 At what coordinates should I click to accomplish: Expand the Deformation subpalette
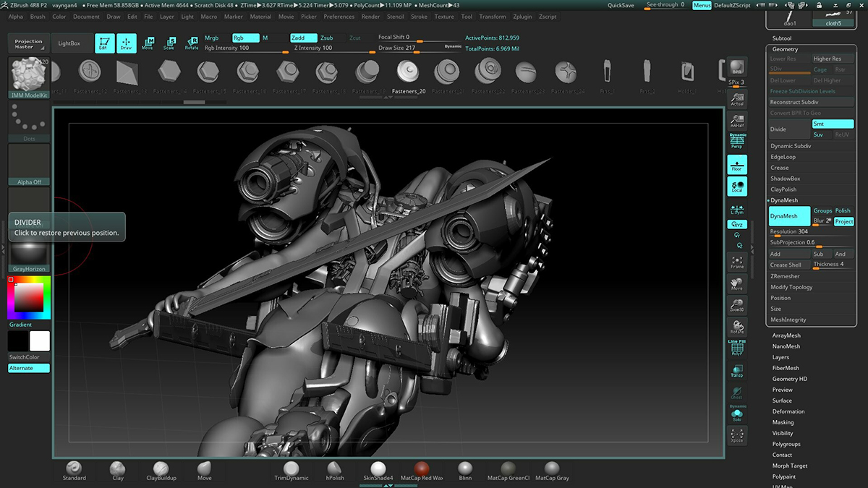point(788,411)
